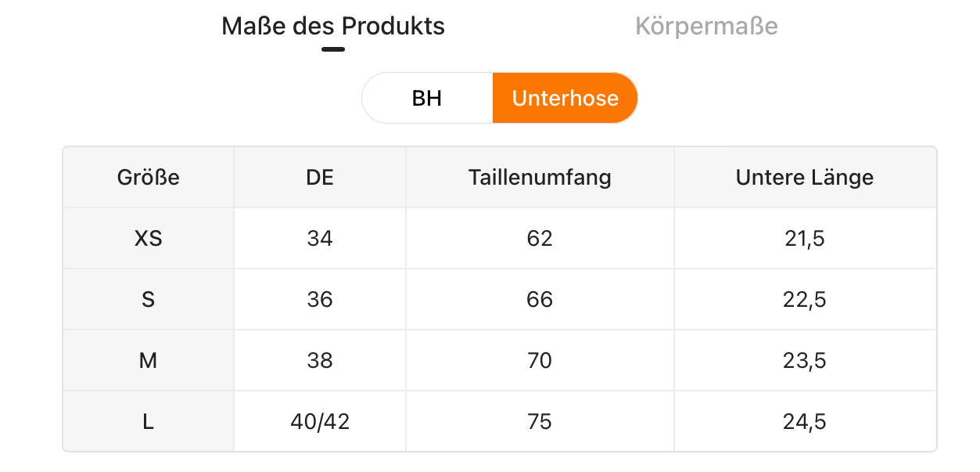Click the waist value 75 cell
This screenshot has width=980, height=472.
pyautogui.click(x=540, y=422)
